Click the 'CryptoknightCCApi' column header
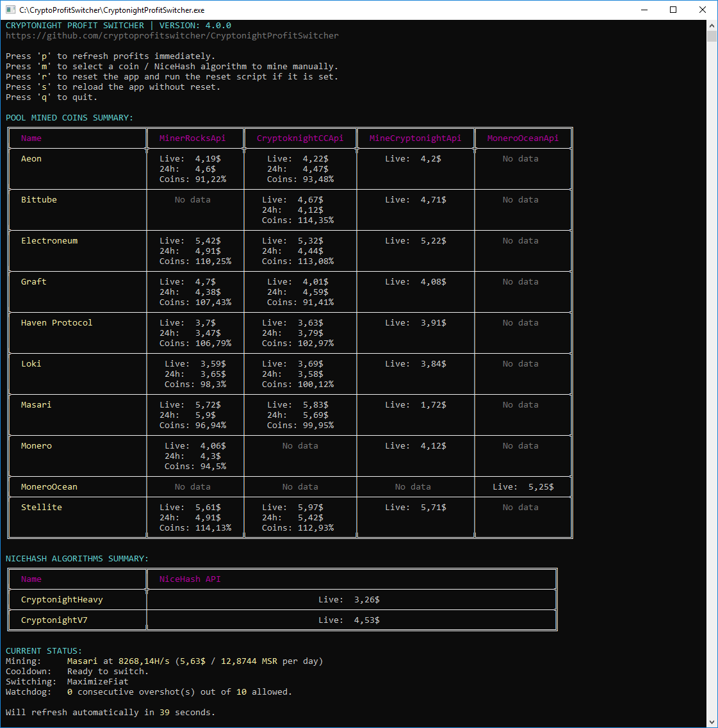The image size is (718, 728). (x=300, y=138)
